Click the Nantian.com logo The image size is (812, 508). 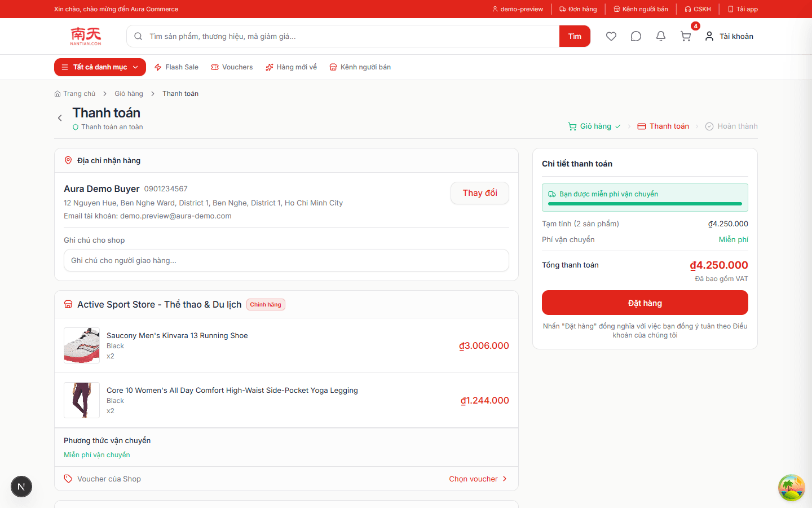[86, 36]
